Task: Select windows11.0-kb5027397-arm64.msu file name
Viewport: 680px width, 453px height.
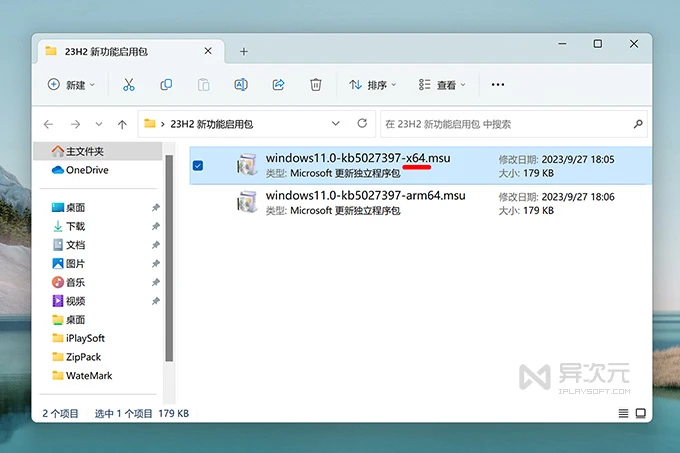Action: click(x=366, y=196)
